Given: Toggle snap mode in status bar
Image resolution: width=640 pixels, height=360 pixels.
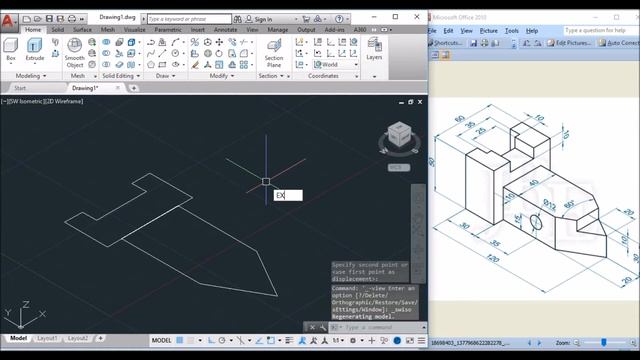Looking at the screenshot, I should (191, 340).
